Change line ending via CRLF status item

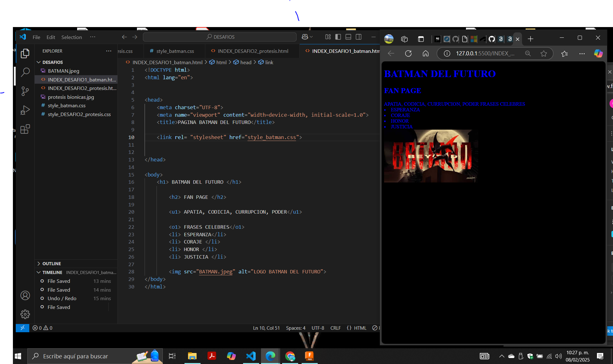click(335, 328)
